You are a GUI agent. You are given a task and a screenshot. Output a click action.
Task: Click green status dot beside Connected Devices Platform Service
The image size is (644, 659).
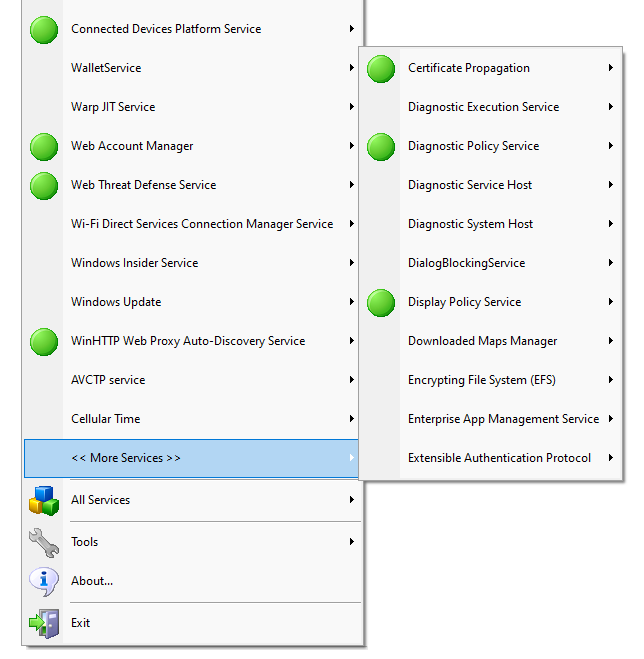(x=44, y=30)
